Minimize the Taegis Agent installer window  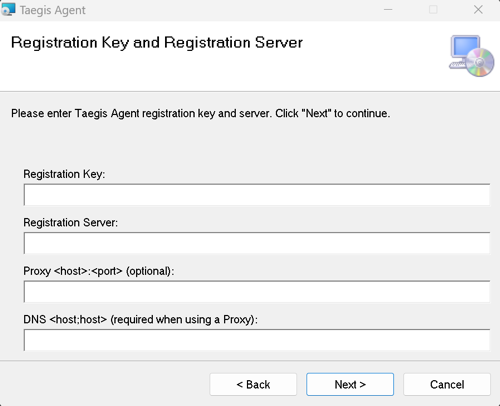coord(388,10)
